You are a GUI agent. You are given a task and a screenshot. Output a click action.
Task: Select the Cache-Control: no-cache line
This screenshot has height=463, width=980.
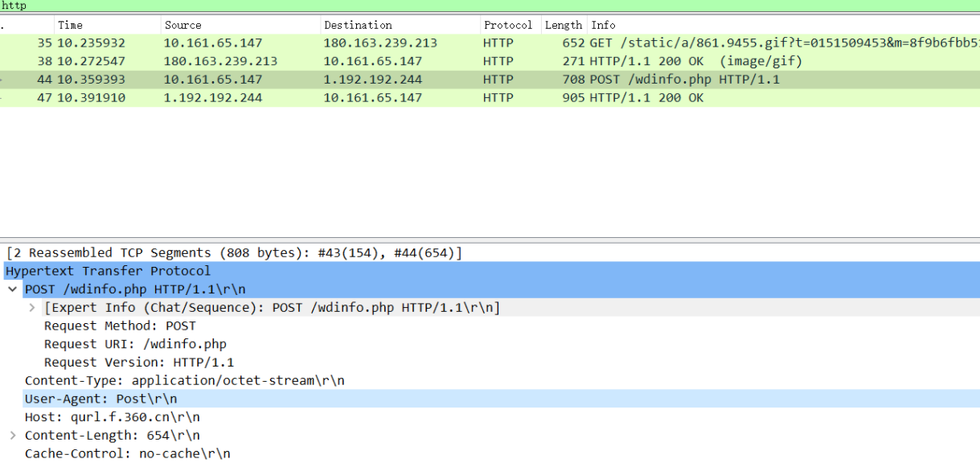point(127,454)
